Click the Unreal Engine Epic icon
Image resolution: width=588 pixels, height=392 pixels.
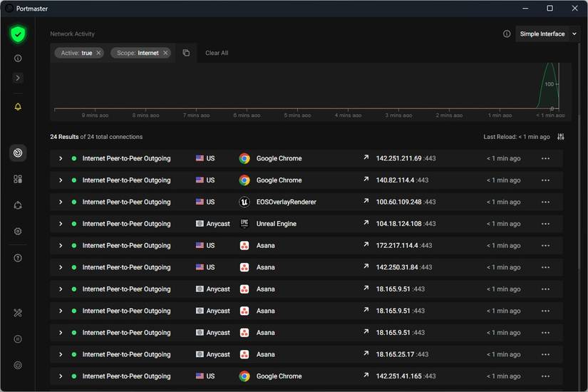(x=244, y=224)
